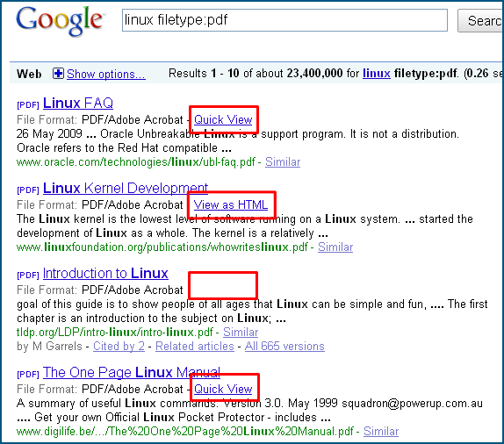Screen dimensions: 504x444
Task: Click All 665 versions link
Action: click(x=284, y=347)
